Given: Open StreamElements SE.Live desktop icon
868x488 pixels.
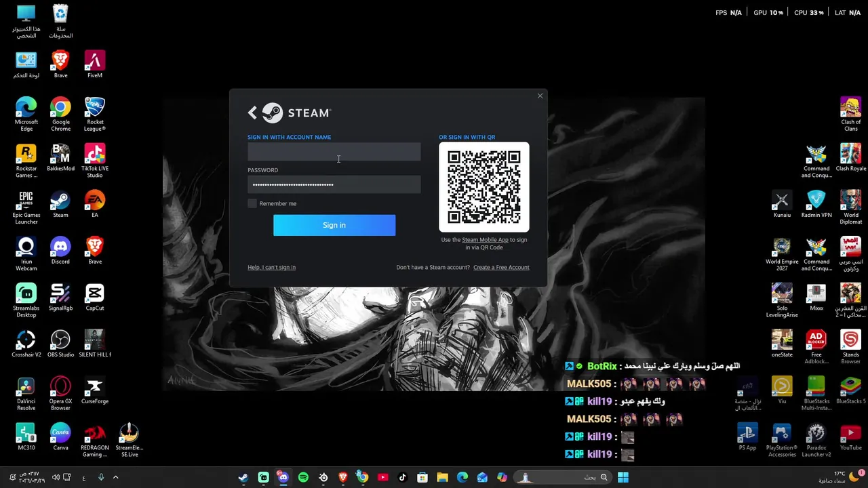Looking at the screenshot, I should (129, 439).
